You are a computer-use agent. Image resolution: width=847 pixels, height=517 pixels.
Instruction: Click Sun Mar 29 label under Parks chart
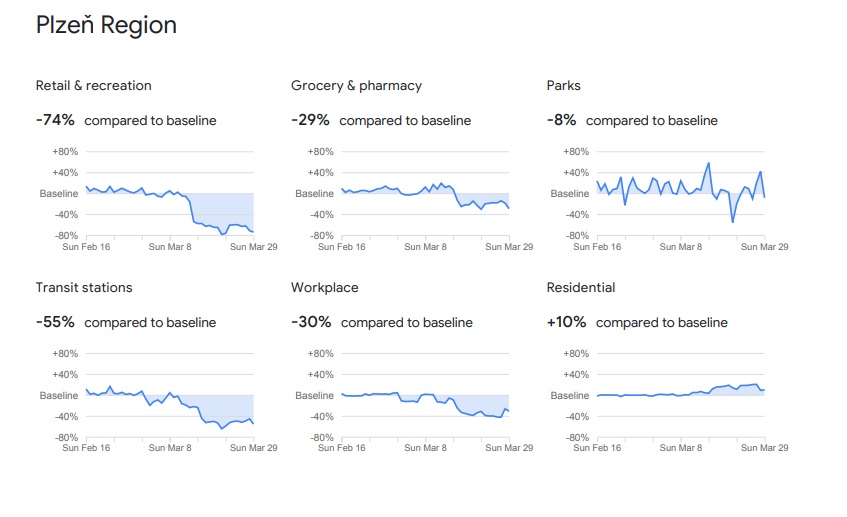coord(765,246)
